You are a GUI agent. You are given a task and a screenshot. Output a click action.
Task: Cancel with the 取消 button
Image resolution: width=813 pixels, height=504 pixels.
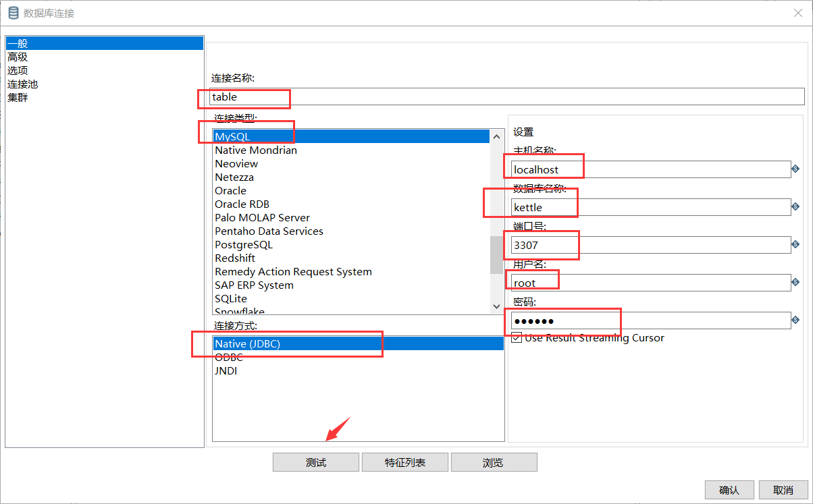[x=783, y=490]
